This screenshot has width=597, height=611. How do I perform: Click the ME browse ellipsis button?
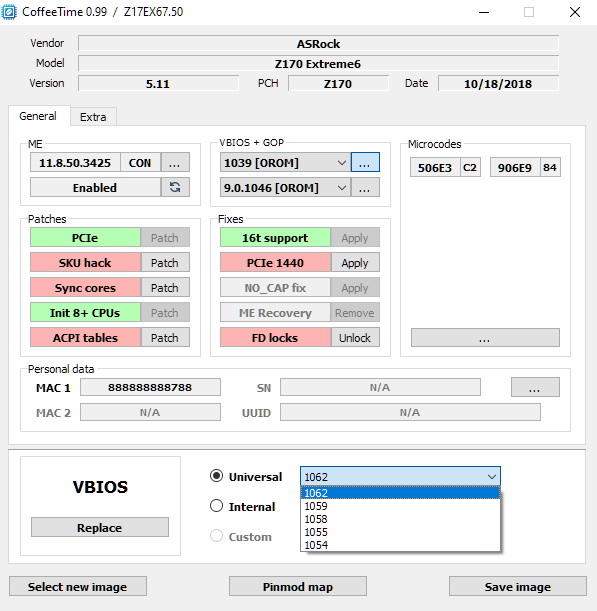[175, 162]
